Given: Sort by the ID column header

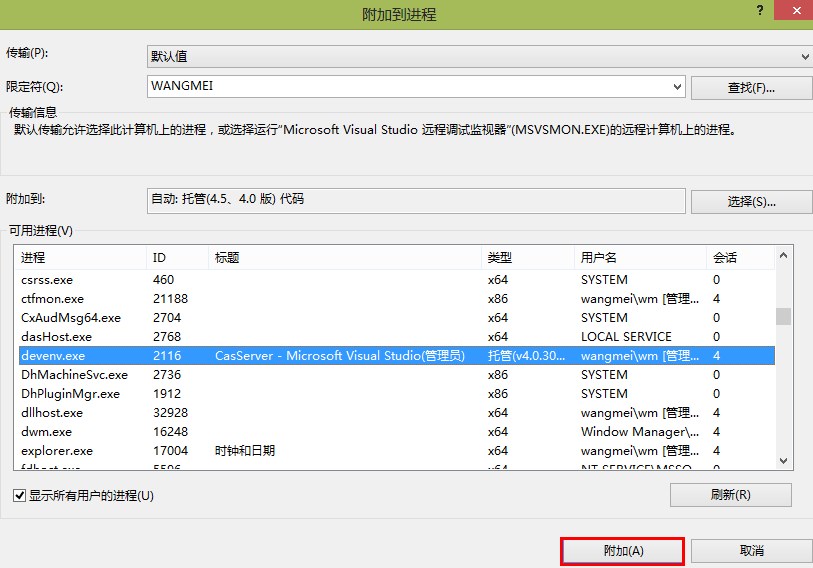Looking at the screenshot, I should [x=177, y=257].
